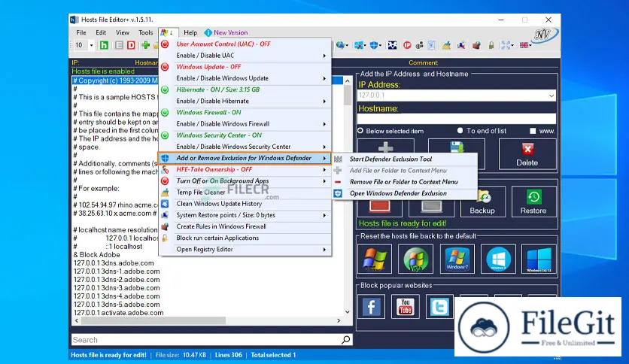Select Temp File Cleaner menu entry
The height and width of the screenshot is (364, 629).
245,193
